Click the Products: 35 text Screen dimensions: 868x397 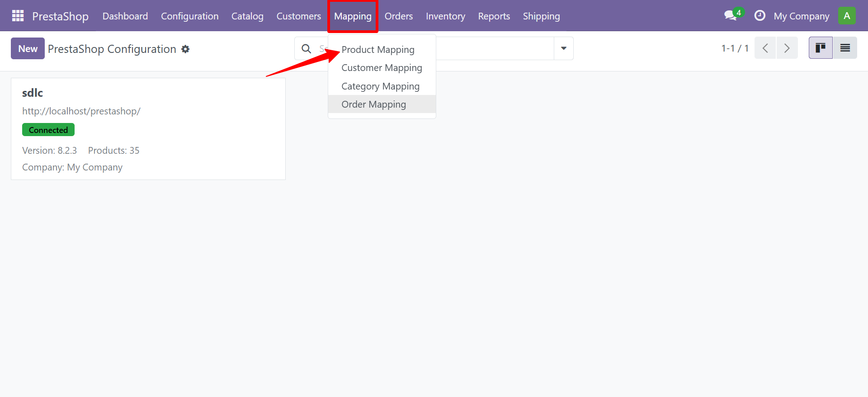(x=114, y=150)
